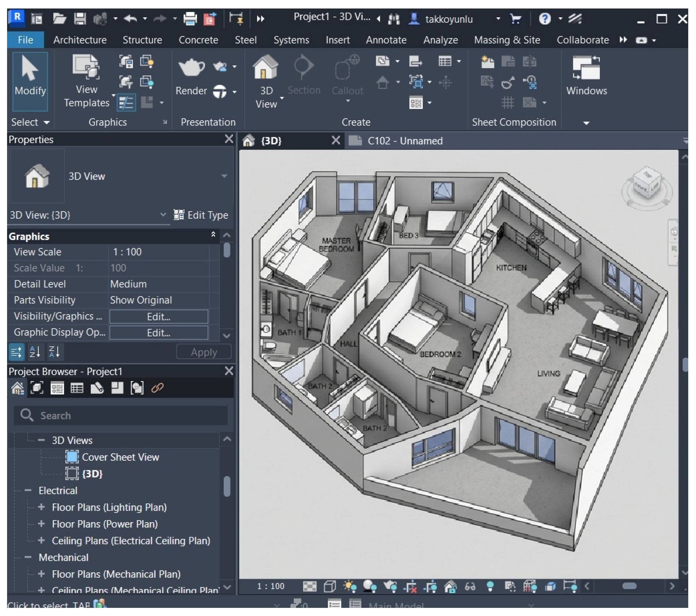Image resolution: width=696 pixels, height=616 pixels.
Task: Select the Modify arrow tool
Action: tap(30, 81)
